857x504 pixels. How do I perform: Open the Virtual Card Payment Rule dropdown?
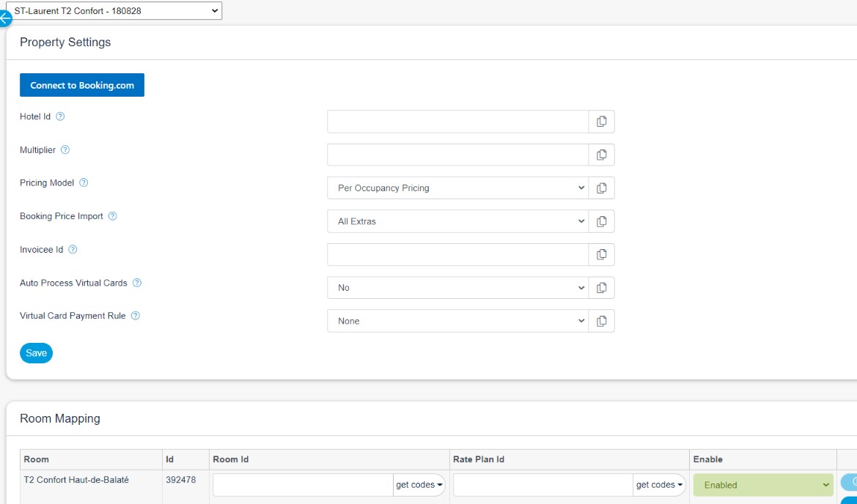[x=457, y=321]
